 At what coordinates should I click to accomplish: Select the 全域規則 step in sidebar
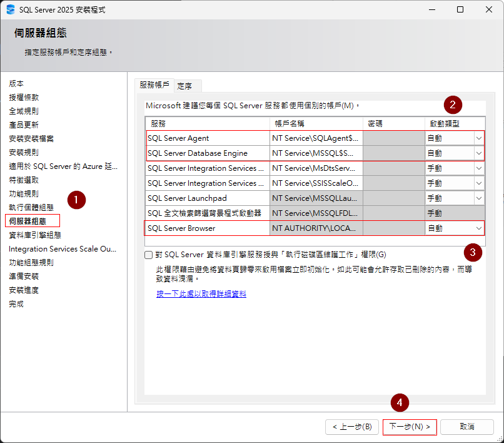pos(24,111)
